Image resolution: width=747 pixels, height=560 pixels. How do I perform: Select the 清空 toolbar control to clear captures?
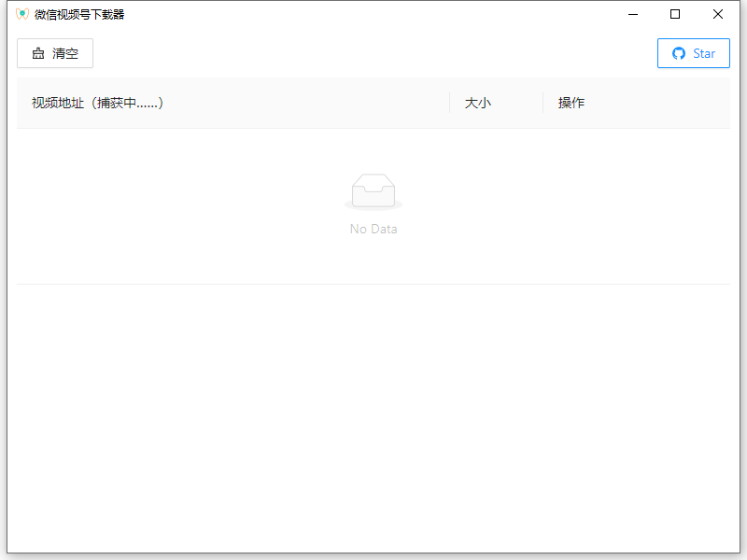55,53
